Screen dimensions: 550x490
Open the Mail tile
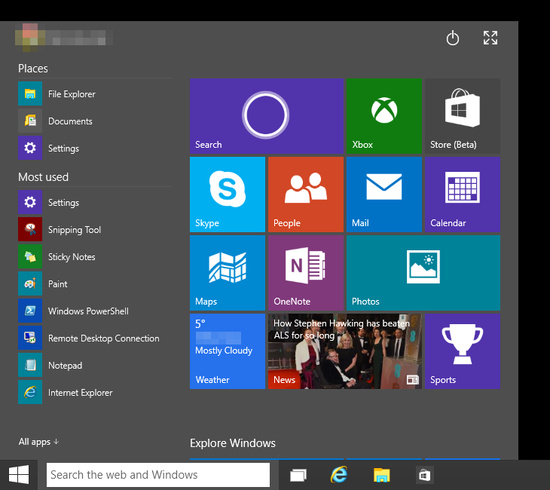click(384, 194)
